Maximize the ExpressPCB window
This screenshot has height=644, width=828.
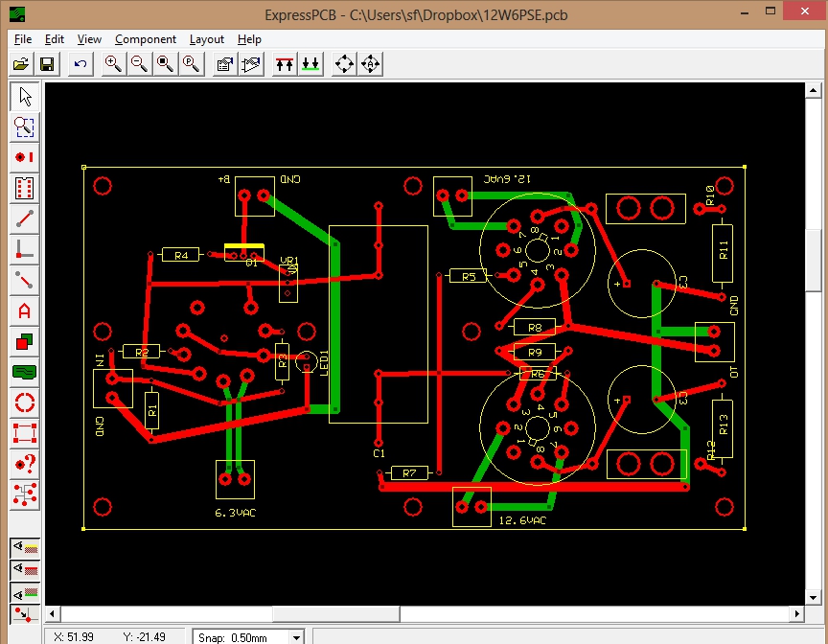770,11
